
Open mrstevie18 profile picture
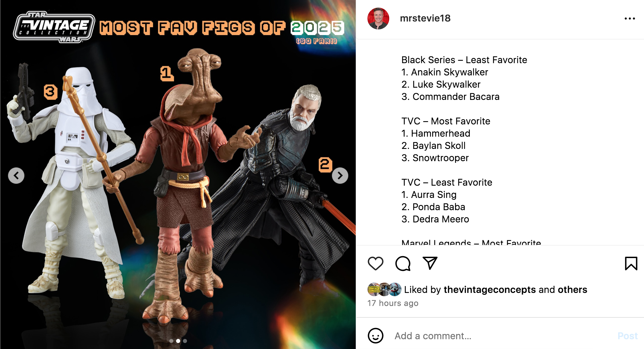378,19
